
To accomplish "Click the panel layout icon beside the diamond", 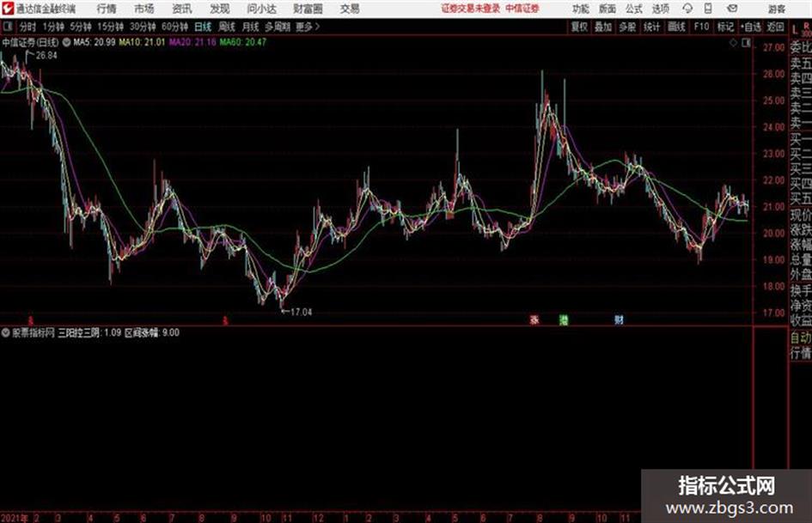I will [746, 43].
